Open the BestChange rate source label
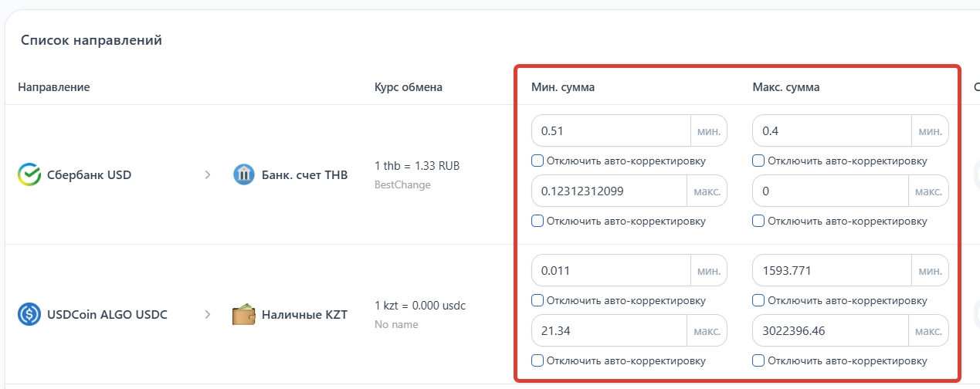The width and height of the screenshot is (980, 389). 402,185
